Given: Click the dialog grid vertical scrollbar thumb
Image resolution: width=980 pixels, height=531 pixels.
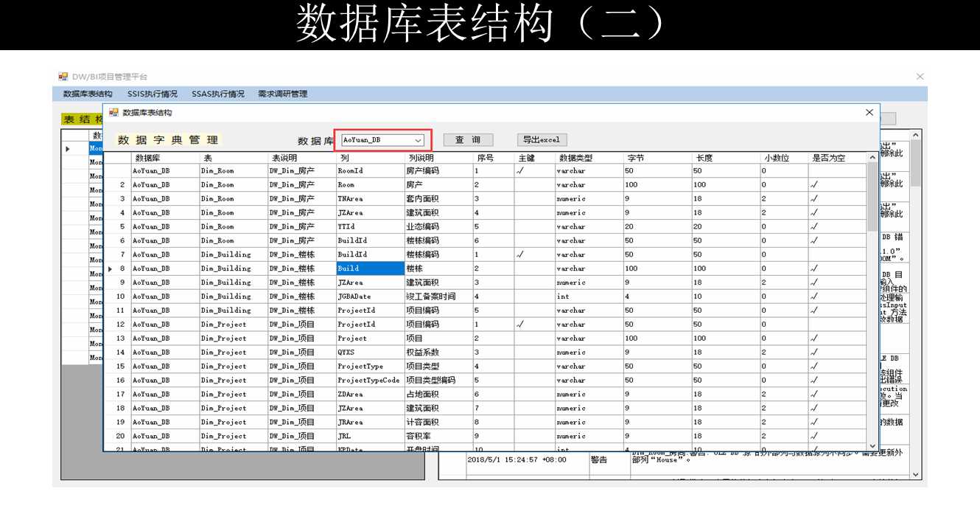Looking at the screenshot, I should [872, 198].
